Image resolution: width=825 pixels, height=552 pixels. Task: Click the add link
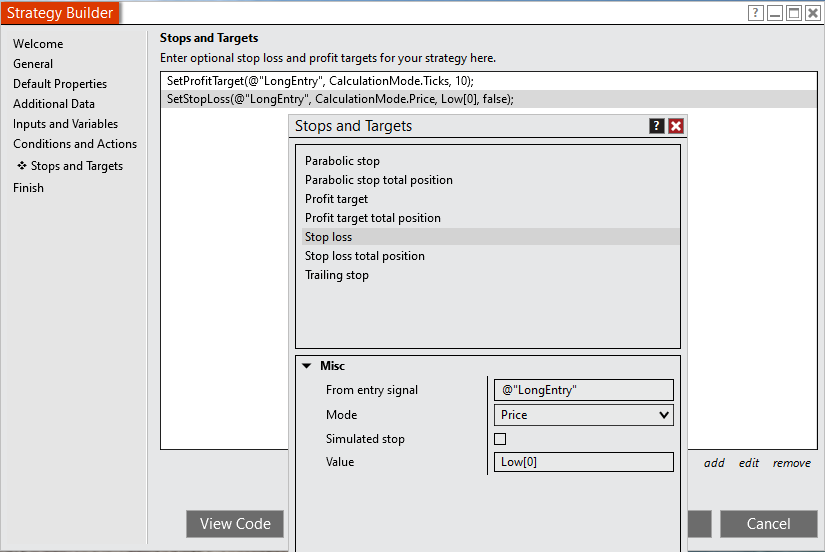click(x=714, y=463)
